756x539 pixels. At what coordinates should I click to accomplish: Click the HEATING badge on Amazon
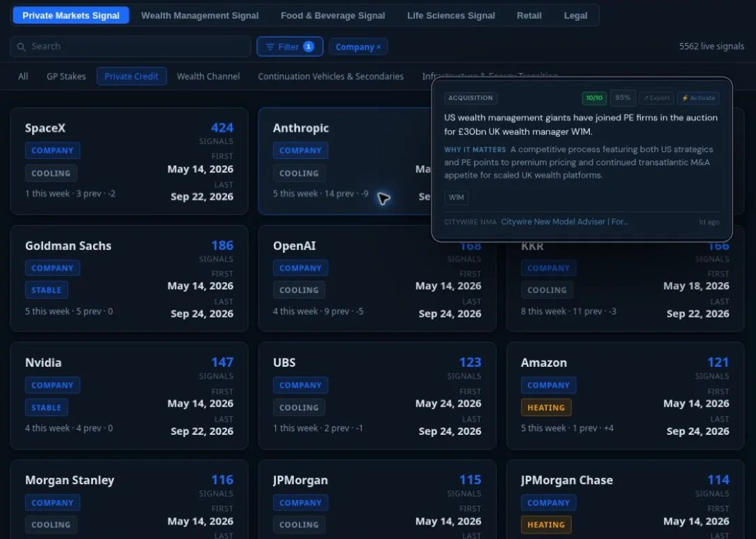pyautogui.click(x=545, y=408)
